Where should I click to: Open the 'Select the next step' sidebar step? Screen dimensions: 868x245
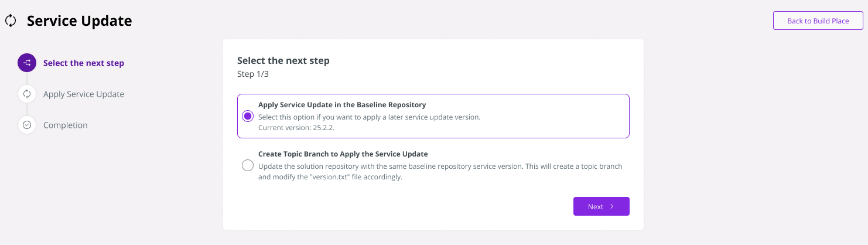[x=84, y=63]
